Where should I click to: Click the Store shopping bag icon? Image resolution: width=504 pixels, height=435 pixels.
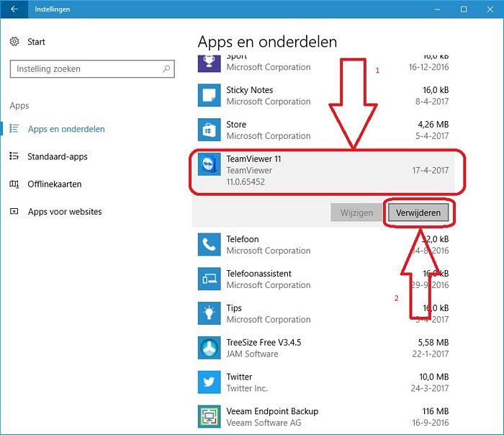(210, 130)
